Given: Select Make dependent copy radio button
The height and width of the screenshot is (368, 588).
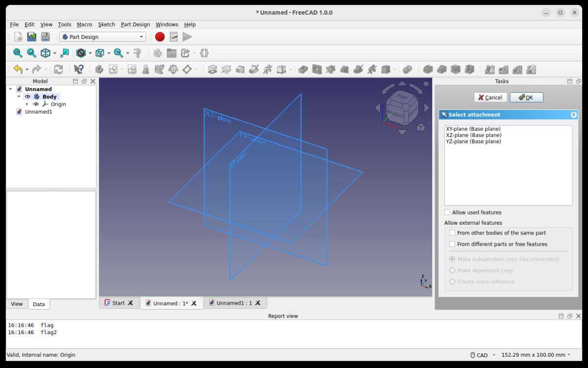Looking at the screenshot, I should (x=452, y=270).
